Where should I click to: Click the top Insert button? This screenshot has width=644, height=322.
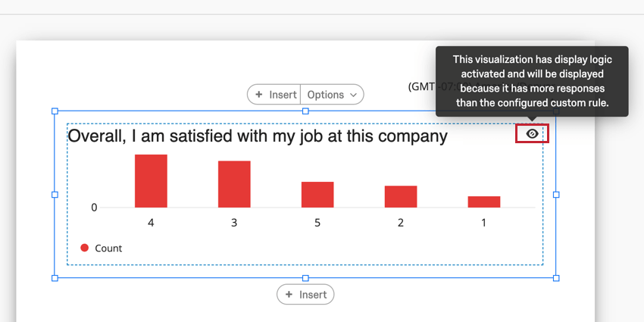coord(274,95)
